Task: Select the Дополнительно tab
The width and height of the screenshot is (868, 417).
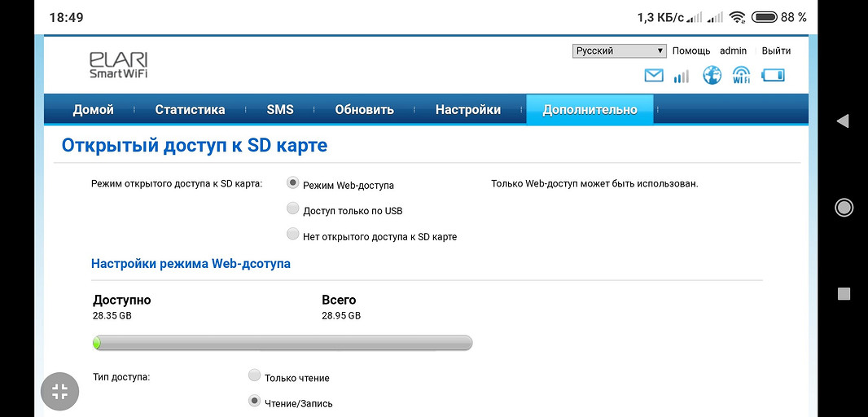Action: click(x=590, y=110)
